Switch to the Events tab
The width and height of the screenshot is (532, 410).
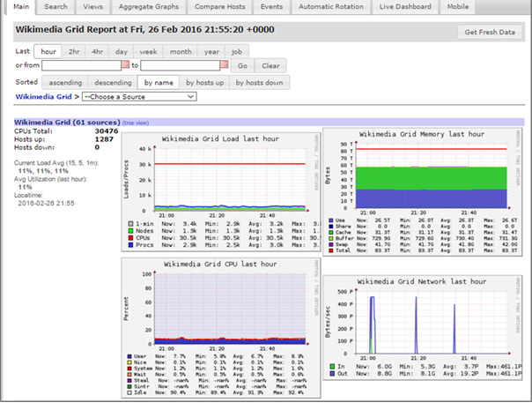pyautogui.click(x=271, y=6)
